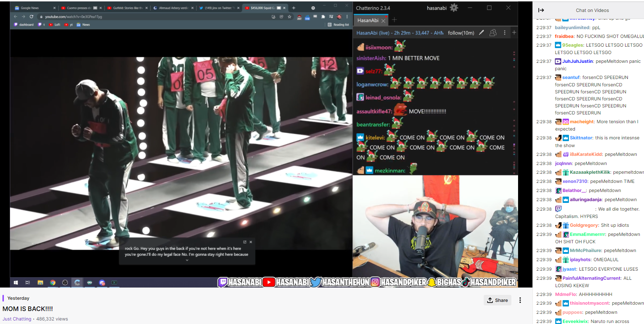Click the 2:29:38 timestamp beside macheight
This screenshot has width=644, height=324.
[x=544, y=122]
